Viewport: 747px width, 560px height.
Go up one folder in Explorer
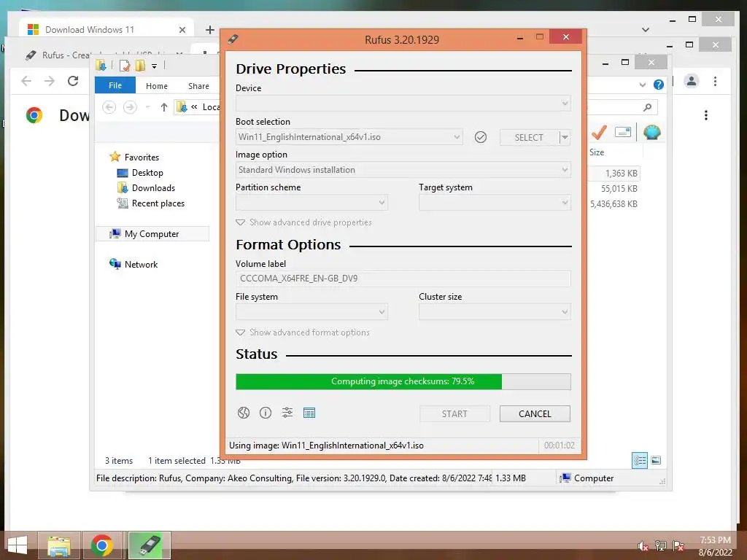tap(164, 107)
